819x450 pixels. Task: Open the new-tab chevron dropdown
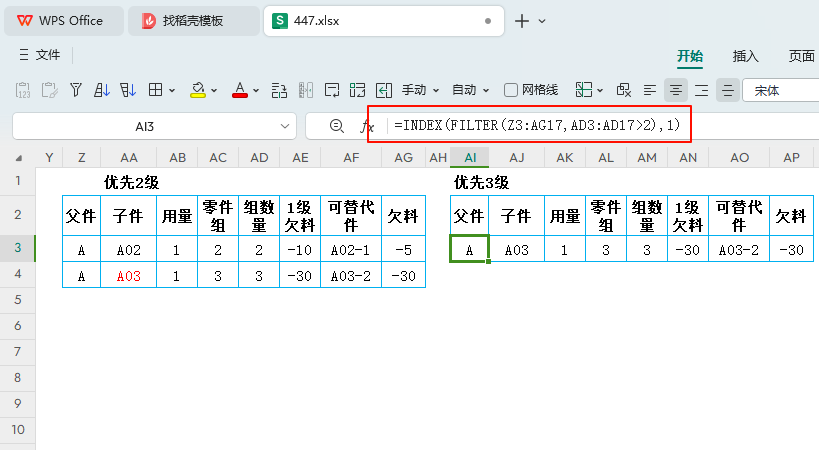pyautogui.click(x=542, y=21)
